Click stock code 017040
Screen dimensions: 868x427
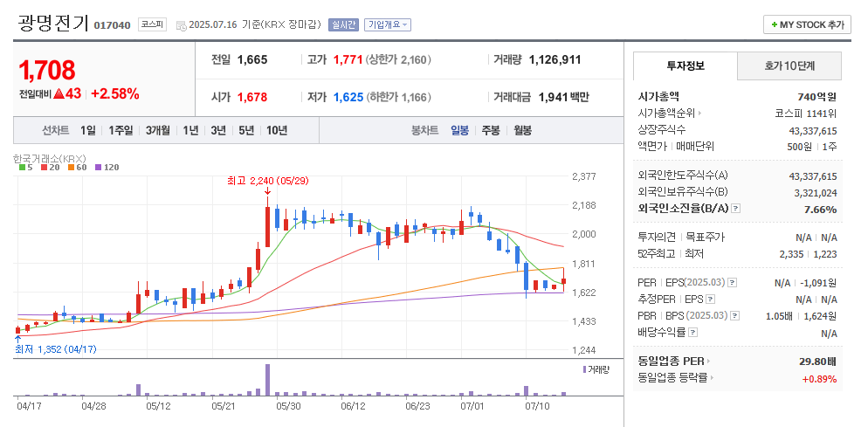[x=113, y=25]
